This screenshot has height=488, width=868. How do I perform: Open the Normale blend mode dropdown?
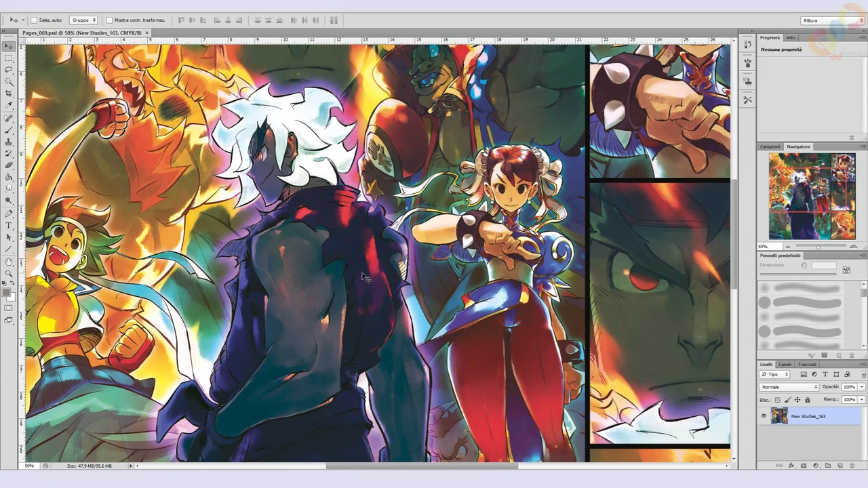click(x=789, y=387)
